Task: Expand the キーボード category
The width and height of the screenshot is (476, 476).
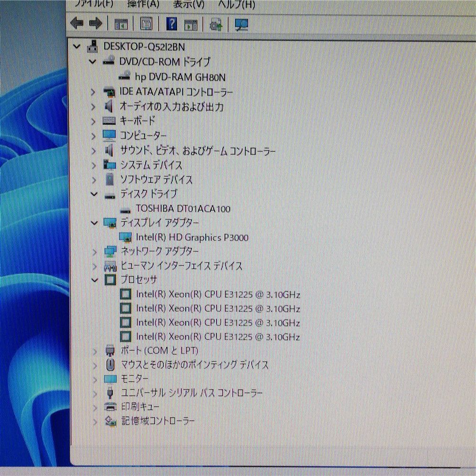Action: pyautogui.click(x=93, y=121)
